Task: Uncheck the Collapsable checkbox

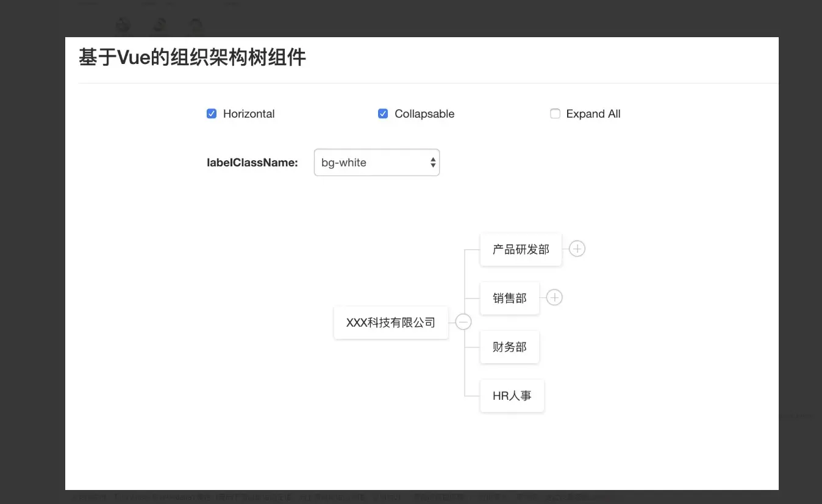Action: click(383, 114)
